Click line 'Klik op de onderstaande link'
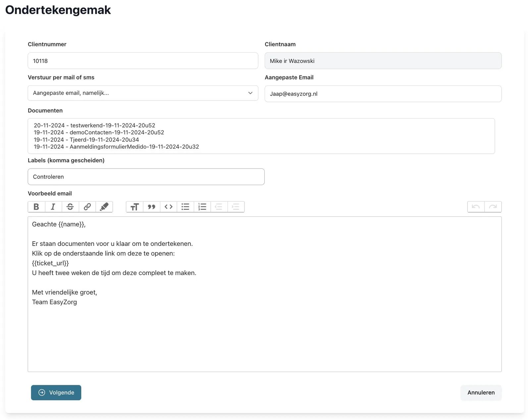The image size is (530, 420). [x=103, y=254]
